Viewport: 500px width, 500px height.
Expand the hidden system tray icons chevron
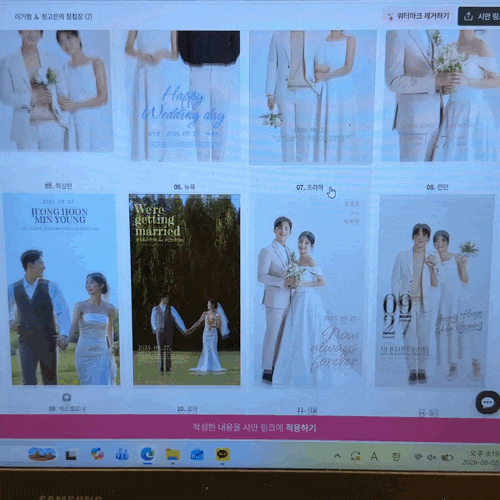(x=337, y=455)
